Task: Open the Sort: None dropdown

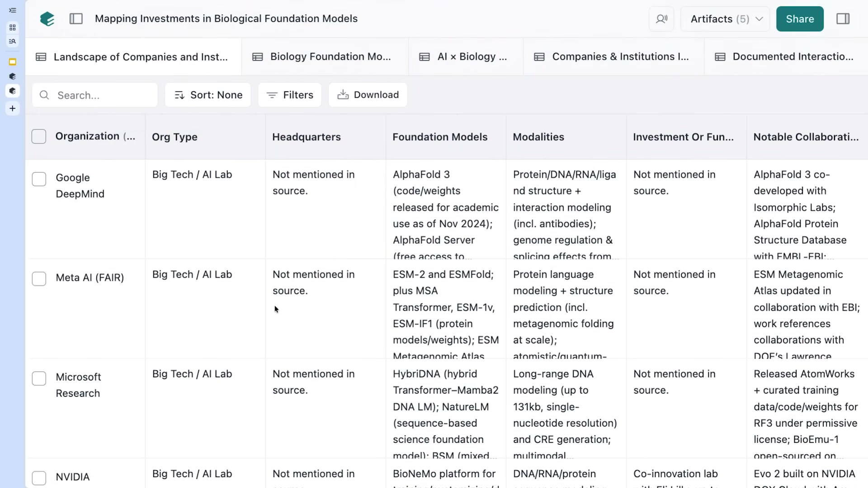Action: pyautogui.click(x=208, y=95)
